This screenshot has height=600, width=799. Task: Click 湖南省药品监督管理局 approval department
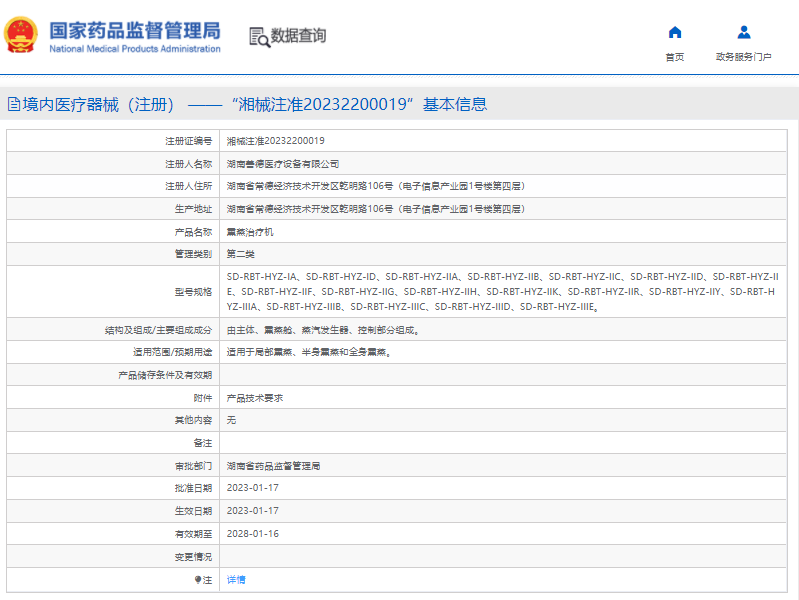pyautogui.click(x=273, y=466)
